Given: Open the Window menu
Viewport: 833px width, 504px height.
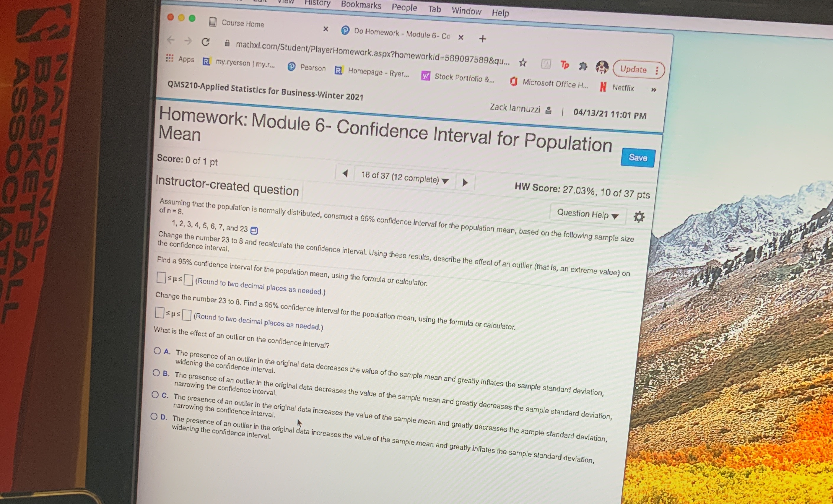Looking at the screenshot, I should click(x=466, y=11).
